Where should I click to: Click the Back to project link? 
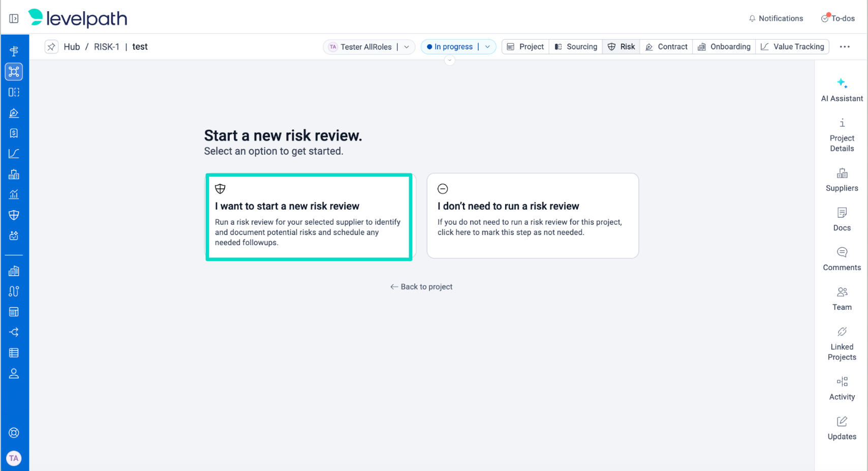(421, 287)
